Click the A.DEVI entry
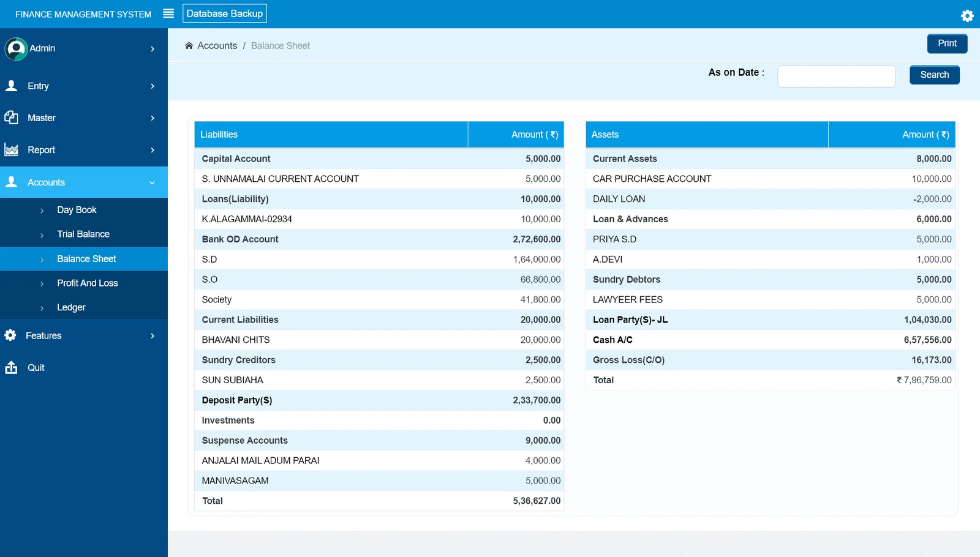This screenshot has width=980, height=557. pos(608,260)
